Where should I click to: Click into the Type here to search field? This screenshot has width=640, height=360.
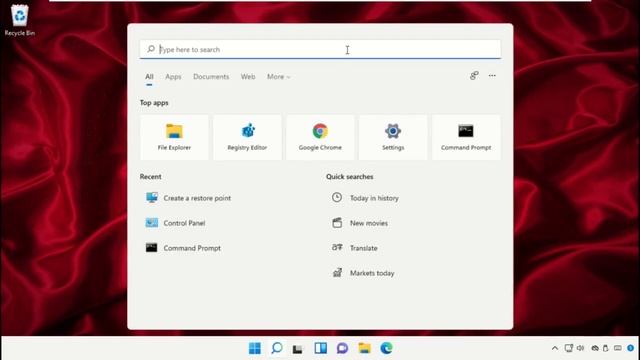pyautogui.click(x=320, y=49)
